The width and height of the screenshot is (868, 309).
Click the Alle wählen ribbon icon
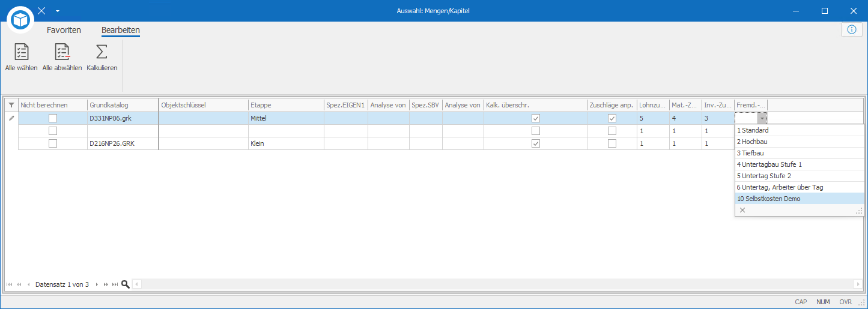click(x=22, y=52)
